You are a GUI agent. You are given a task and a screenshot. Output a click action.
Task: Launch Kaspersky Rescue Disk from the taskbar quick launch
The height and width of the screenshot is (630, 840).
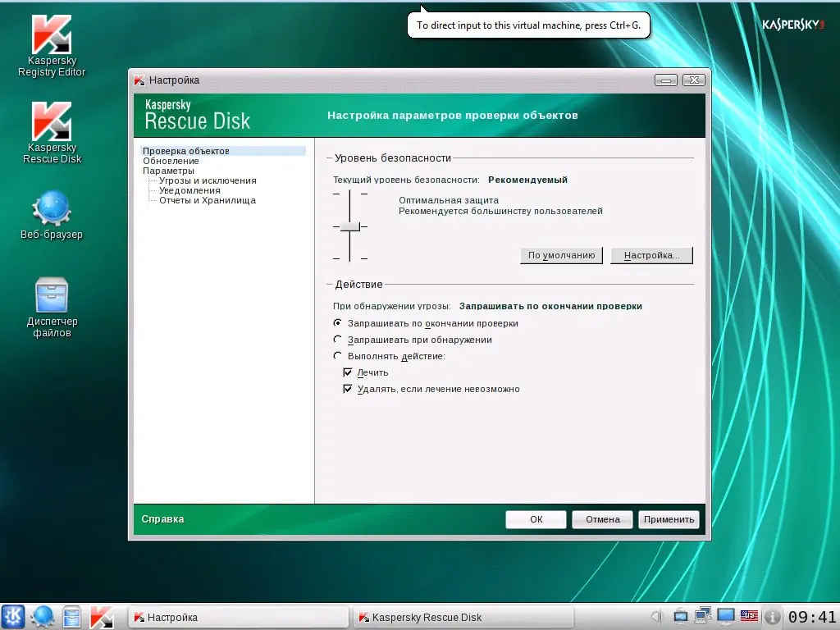pos(101,617)
